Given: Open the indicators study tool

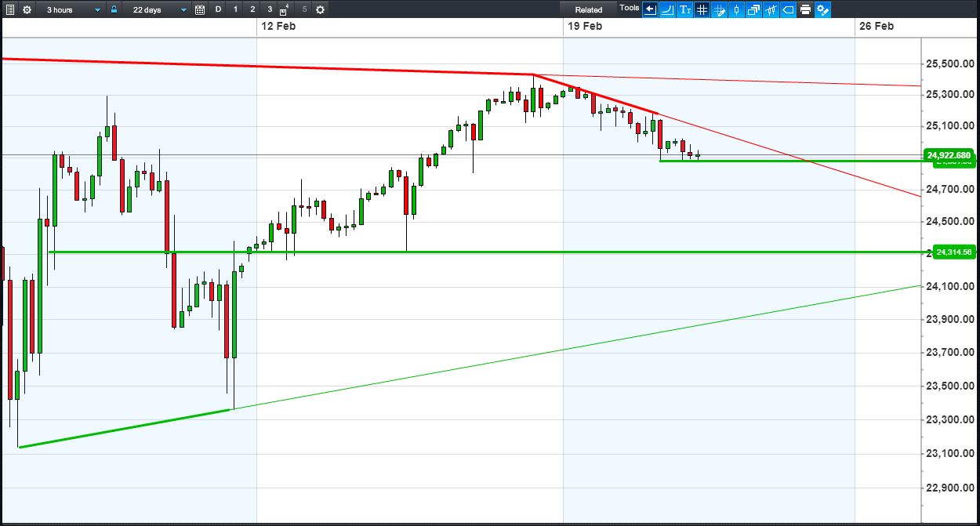Looking at the screenshot, I should tap(771, 9).
